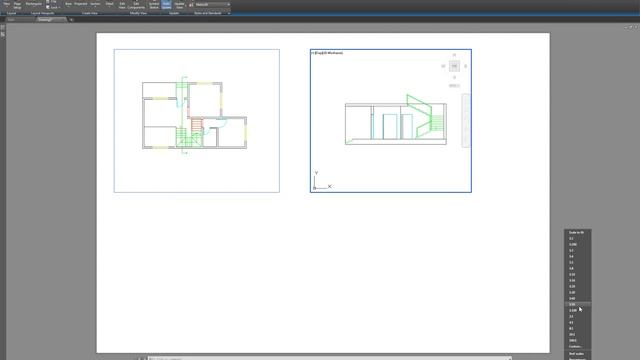Switch to the Drawing1 file tab

point(51,20)
